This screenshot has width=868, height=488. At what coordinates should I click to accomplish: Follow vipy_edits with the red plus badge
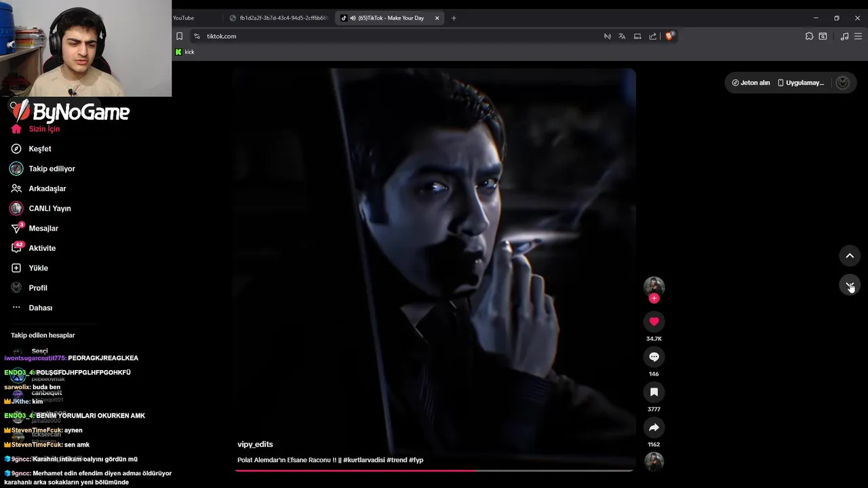pyautogui.click(x=654, y=298)
